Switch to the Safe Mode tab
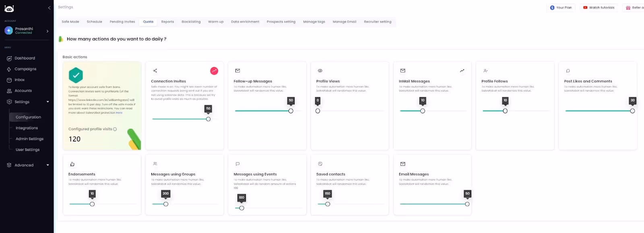644x233 pixels. click(70, 22)
